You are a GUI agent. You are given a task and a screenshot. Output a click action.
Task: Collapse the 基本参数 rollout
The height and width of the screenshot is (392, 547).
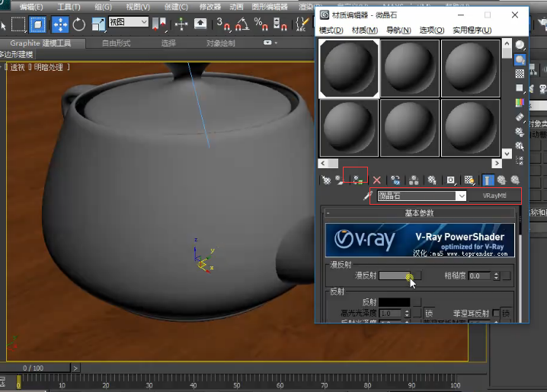[x=419, y=213]
